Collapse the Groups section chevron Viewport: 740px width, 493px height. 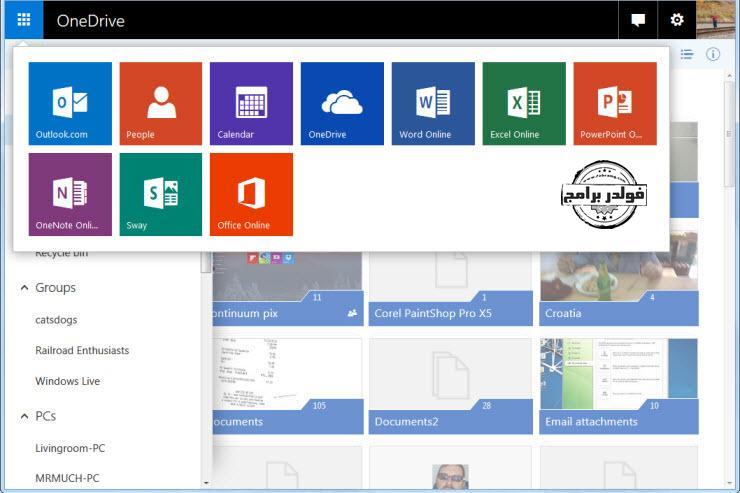point(25,287)
